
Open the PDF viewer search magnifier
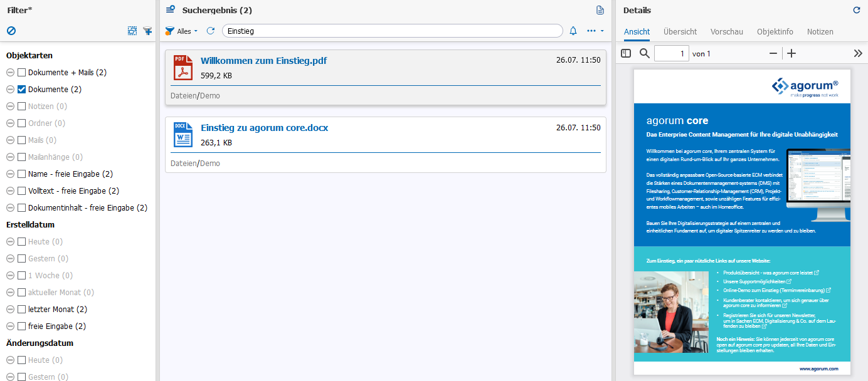click(645, 53)
